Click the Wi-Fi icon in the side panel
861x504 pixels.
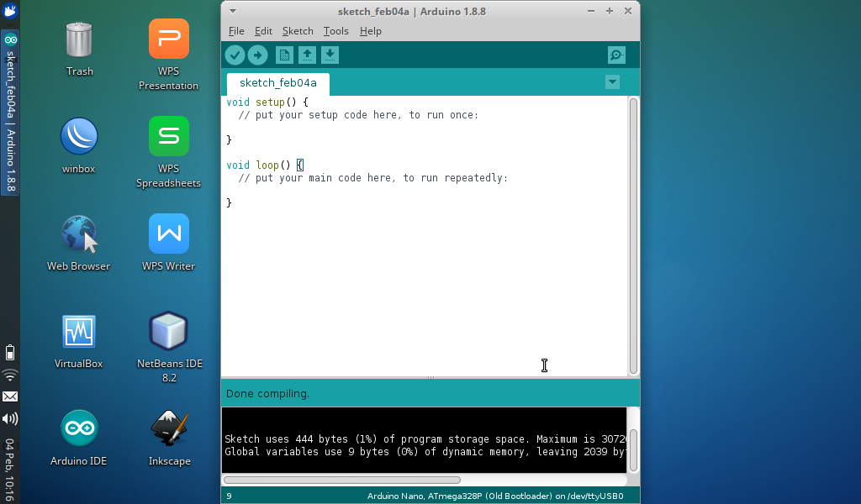[x=10, y=375]
